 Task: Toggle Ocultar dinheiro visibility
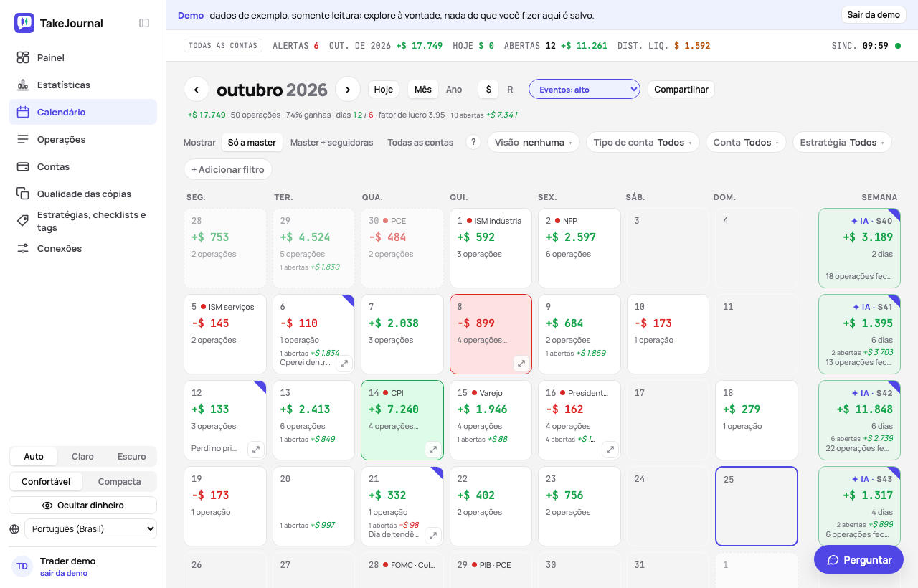click(83, 506)
